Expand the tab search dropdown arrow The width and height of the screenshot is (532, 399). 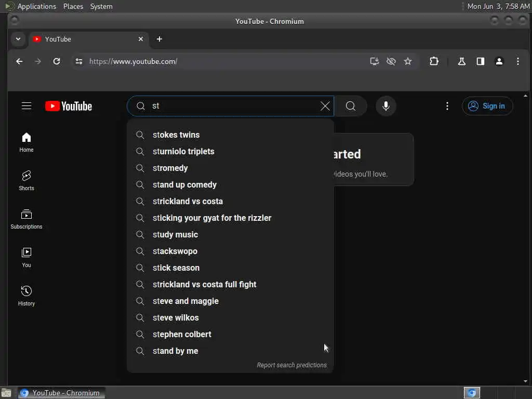pyautogui.click(x=18, y=39)
